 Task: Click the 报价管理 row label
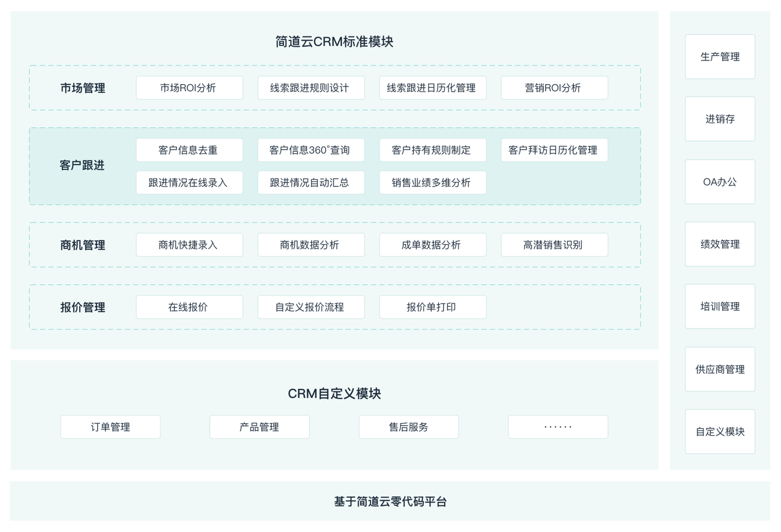click(82, 307)
